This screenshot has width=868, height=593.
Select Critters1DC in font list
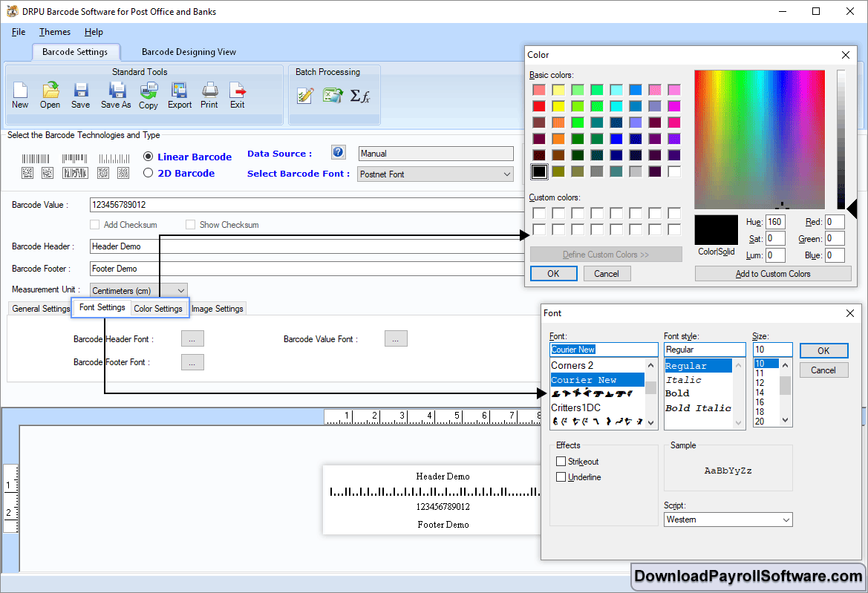click(575, 407)
